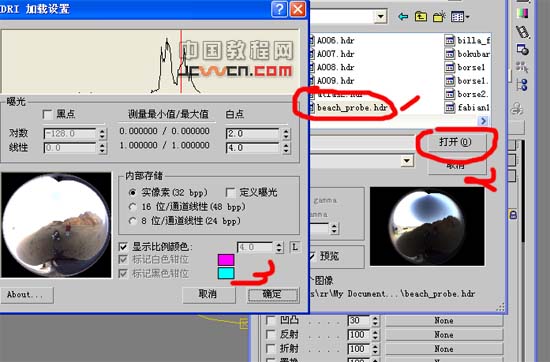The image size is (550, 362).
Task: Click the select by material icon
Action: (522, 67)
